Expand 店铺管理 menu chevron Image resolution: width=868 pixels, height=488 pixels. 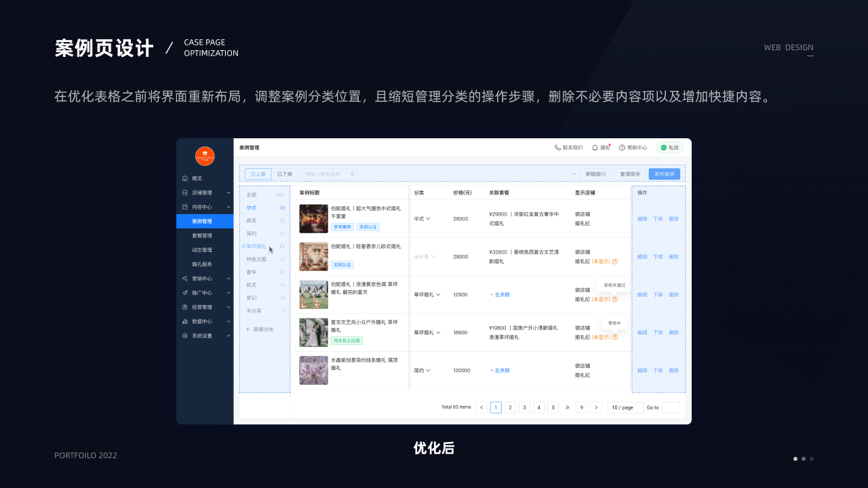coord(229,192)
